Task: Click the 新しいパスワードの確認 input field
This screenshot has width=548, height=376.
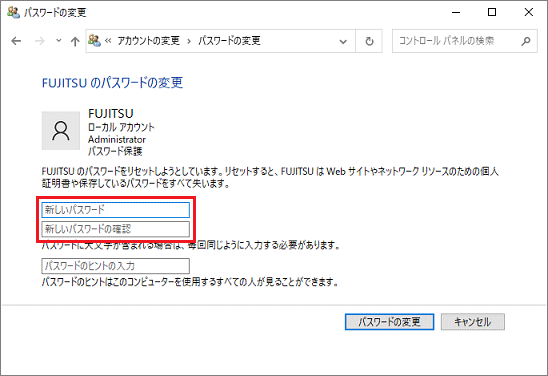Action: pyautogui.click(x=116, y=229)
